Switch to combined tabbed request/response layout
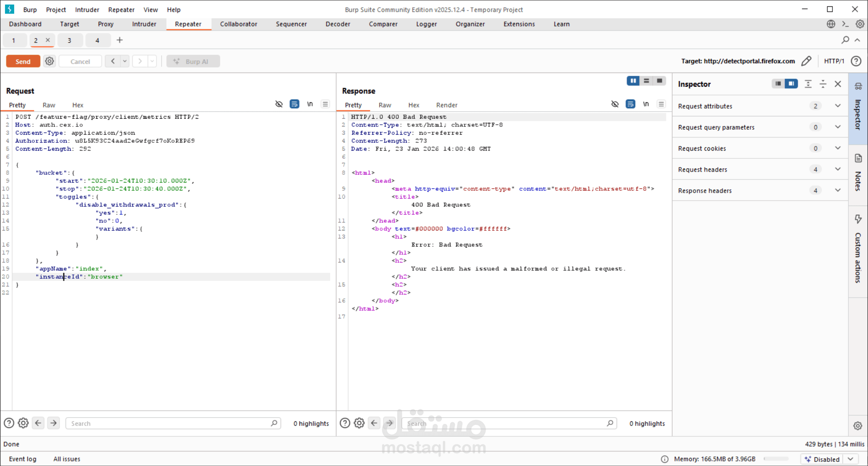 click(x=659, y=81)
